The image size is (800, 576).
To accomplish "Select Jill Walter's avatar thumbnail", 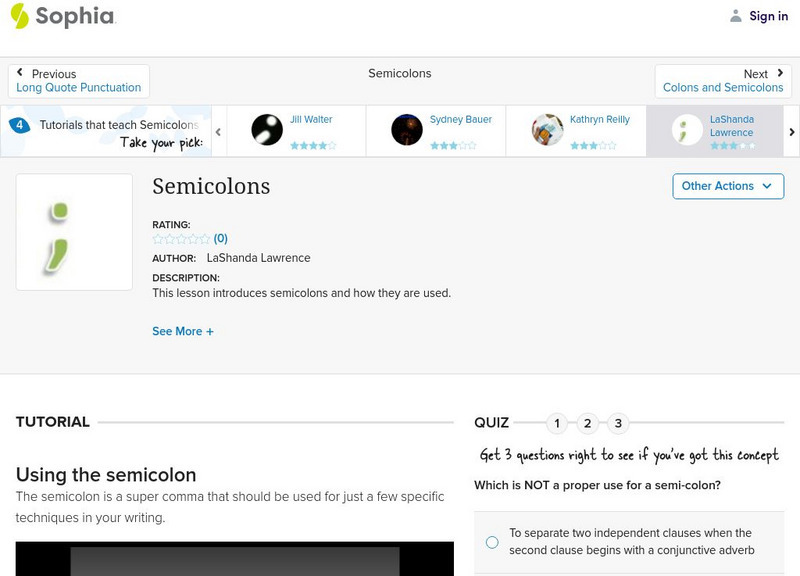I will (267, 130).
